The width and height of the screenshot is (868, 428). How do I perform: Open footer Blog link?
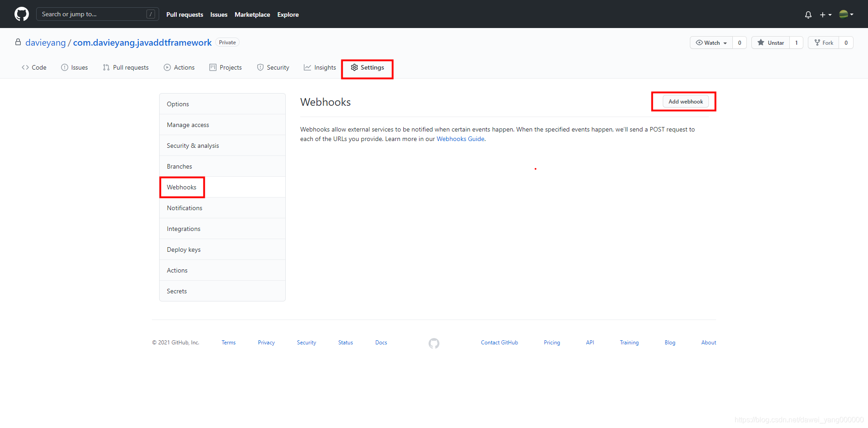(x=670, y=343)
